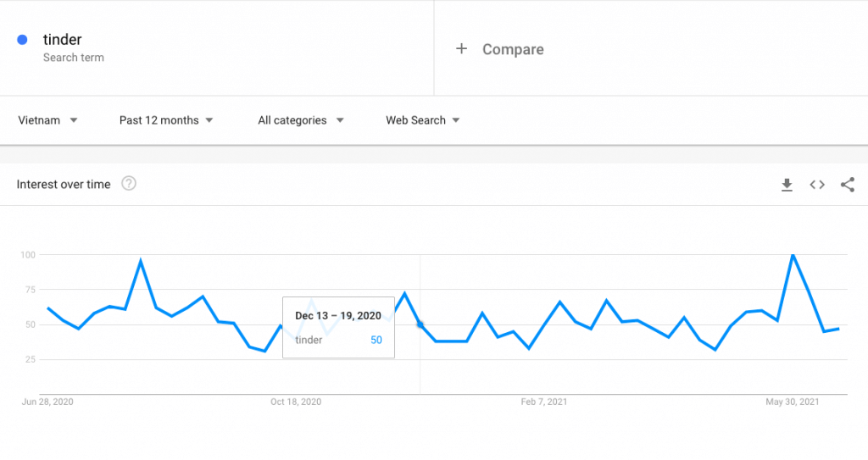Edit the tinder search term
This screenshot has width=868, height=460.
(x=62, y=39)
